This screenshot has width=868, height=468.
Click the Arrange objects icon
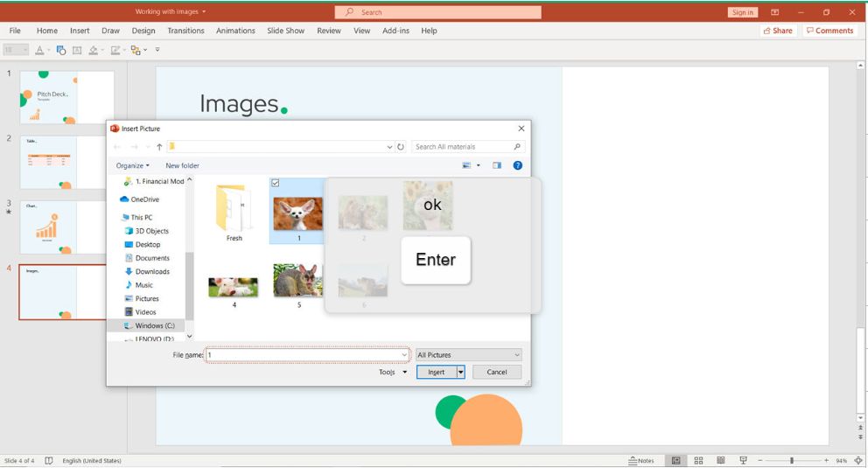tap(136, 51)
